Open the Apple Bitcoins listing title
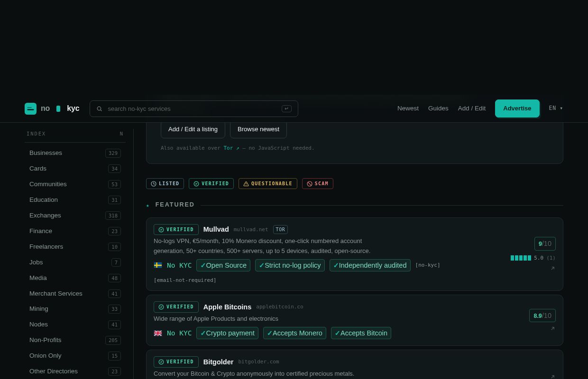Image resolution: width=588 pixels, height=379 pixels. click(227, 307)
